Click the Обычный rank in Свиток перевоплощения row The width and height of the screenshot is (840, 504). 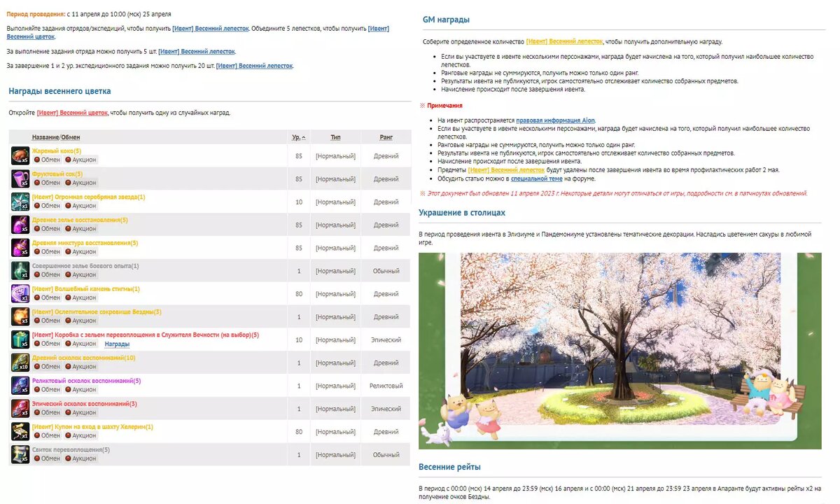click(386, 454)
